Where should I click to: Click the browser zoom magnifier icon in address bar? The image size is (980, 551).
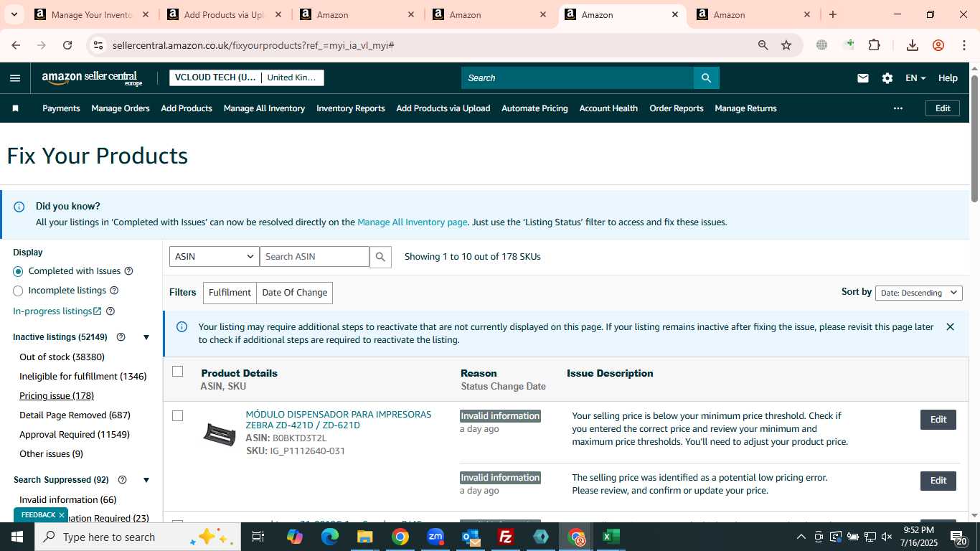(x=763, y=45)
